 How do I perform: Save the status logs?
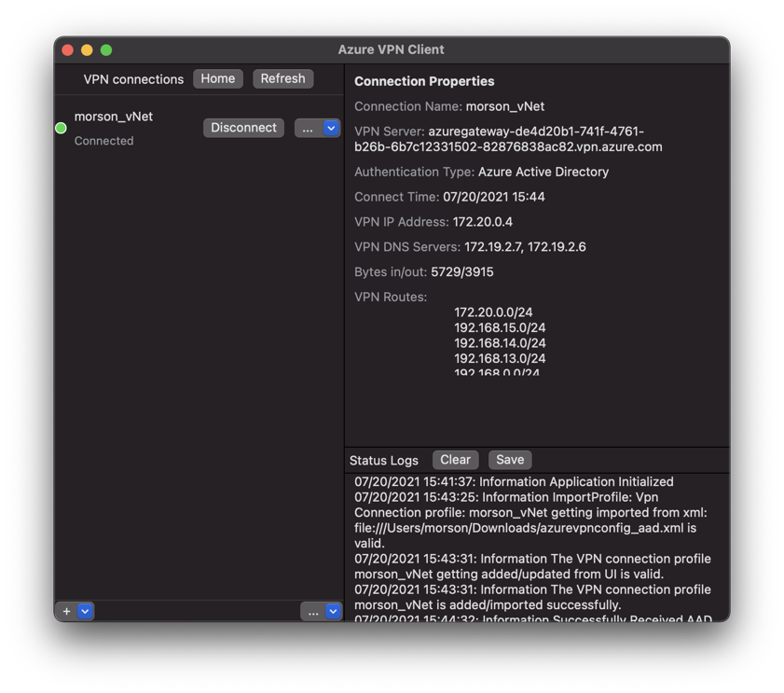[510, 460]
